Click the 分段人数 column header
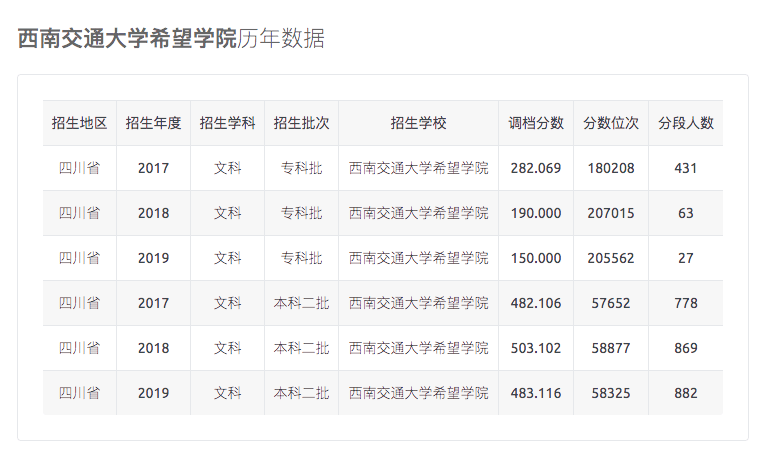This screenshot has width=764, height=456. click(686, 123)
